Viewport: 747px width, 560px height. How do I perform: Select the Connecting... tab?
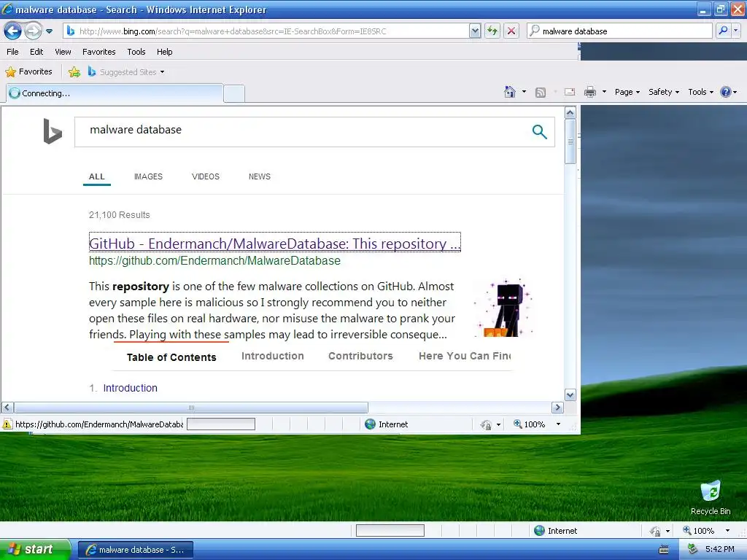pyautogui.click(x=115, y=93)
